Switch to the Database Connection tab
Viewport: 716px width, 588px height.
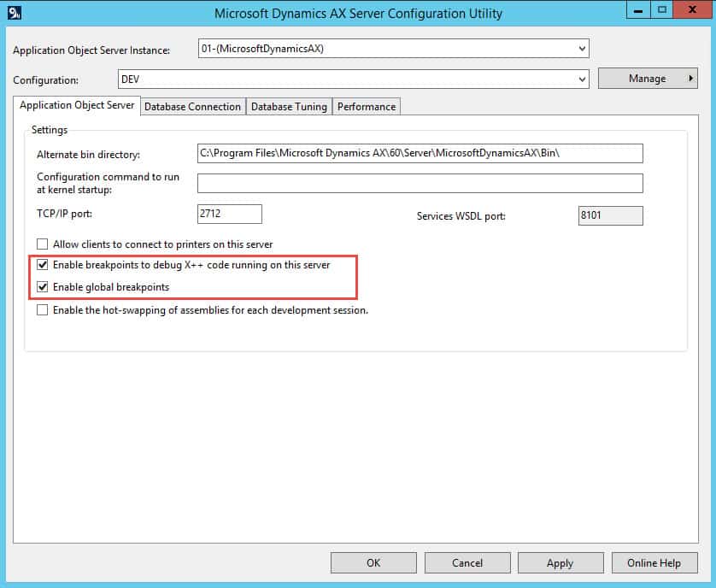(193, 107)
